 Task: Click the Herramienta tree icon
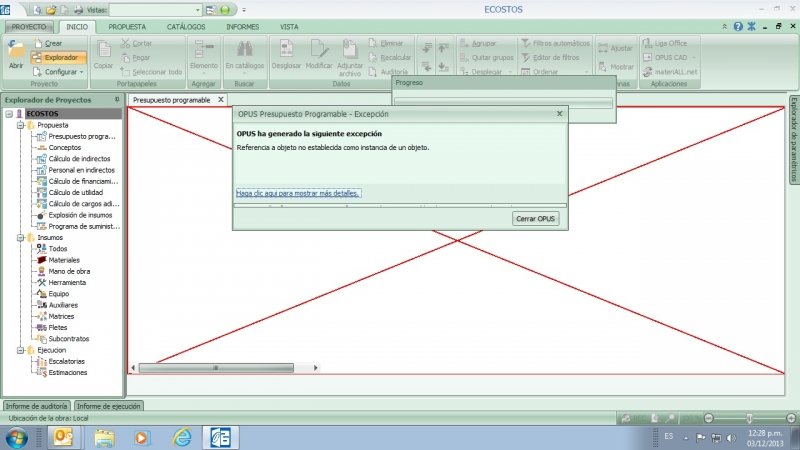[x=41, y=282]
